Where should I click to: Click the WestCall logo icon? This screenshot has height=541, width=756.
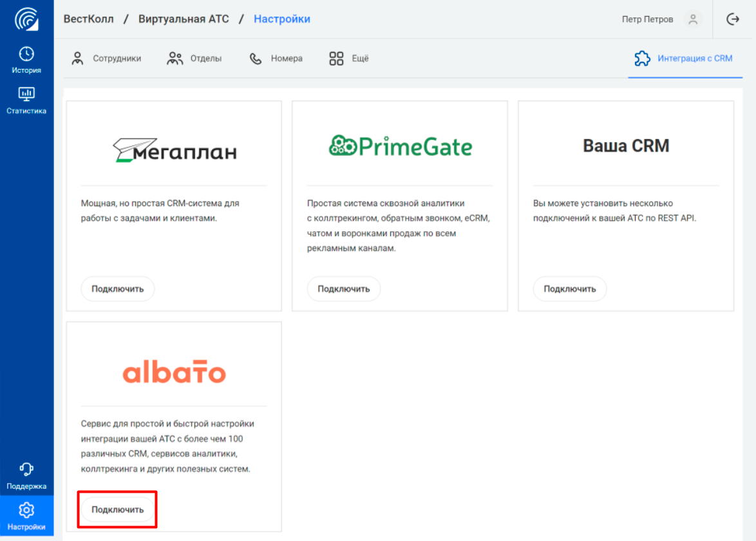tap(26, 19)
